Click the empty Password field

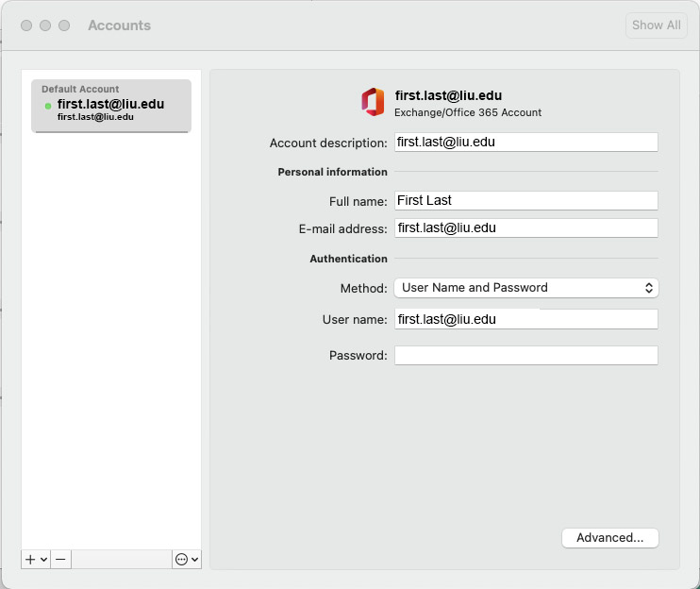pyautogui.click(x=525, y=356)
